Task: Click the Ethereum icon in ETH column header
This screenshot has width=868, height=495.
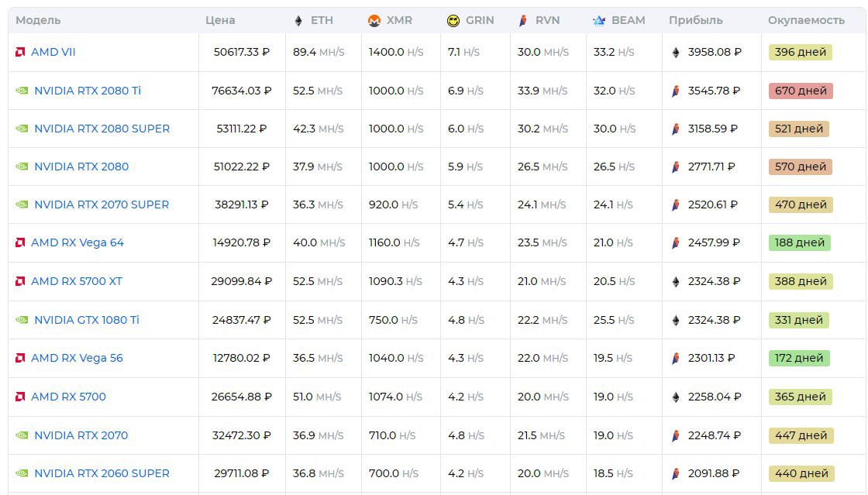Action: point(298,21)
